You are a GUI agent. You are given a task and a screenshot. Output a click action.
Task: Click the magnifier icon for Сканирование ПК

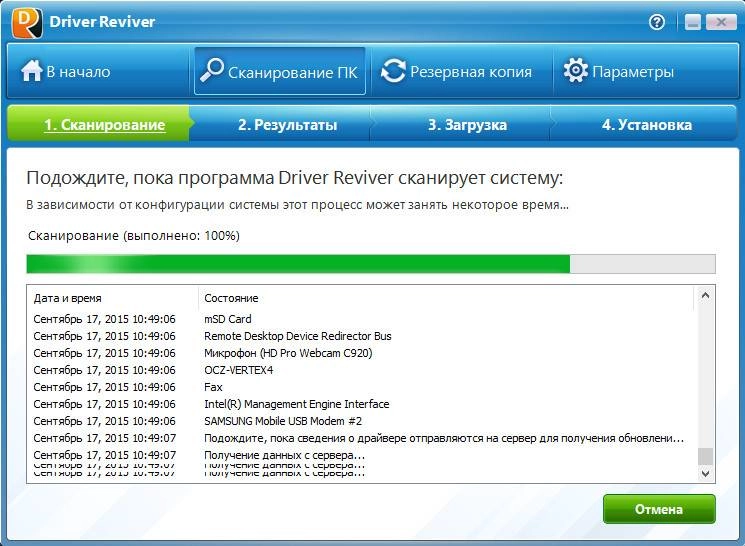tap(211, 70)
